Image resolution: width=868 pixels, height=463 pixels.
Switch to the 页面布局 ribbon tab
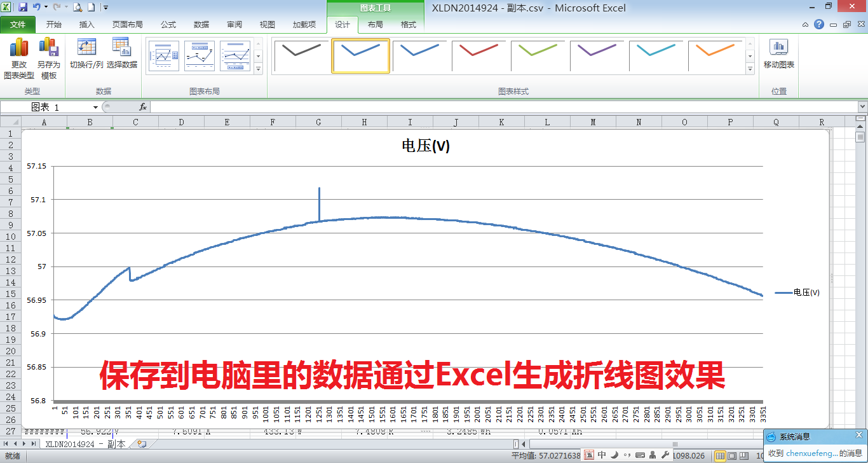pos(128,25)
